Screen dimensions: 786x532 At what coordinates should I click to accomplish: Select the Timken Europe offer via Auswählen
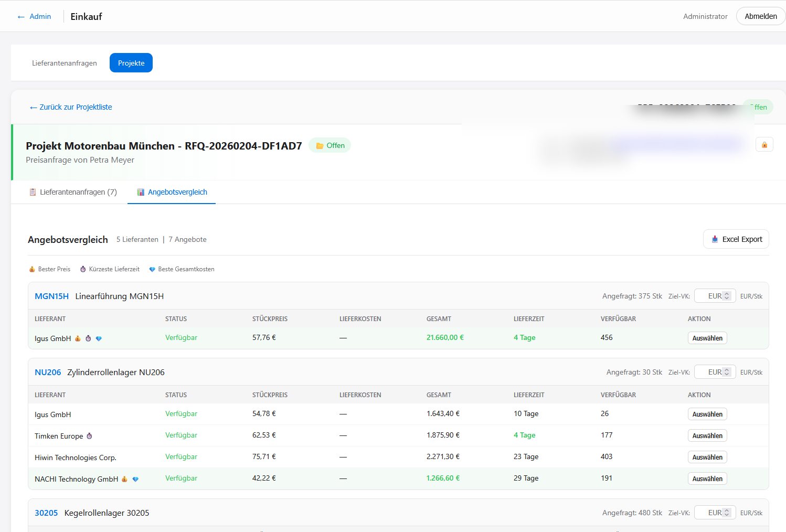tap(707, 435)
